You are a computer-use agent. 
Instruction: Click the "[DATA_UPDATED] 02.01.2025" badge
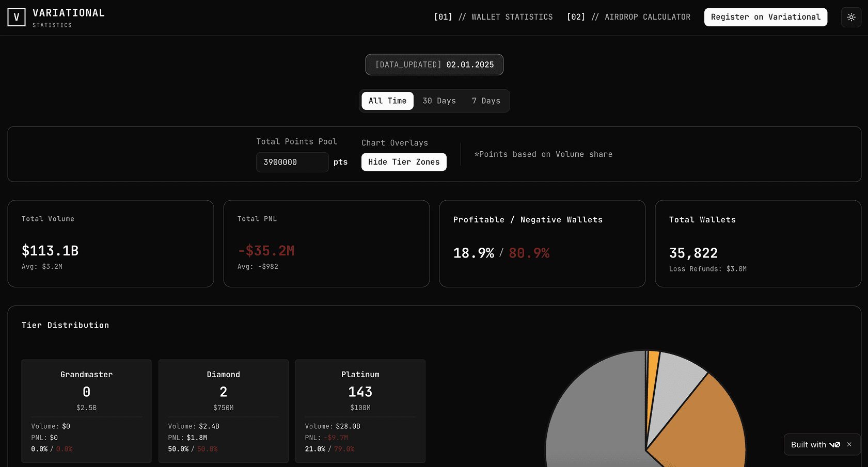(x=434, y=65)
